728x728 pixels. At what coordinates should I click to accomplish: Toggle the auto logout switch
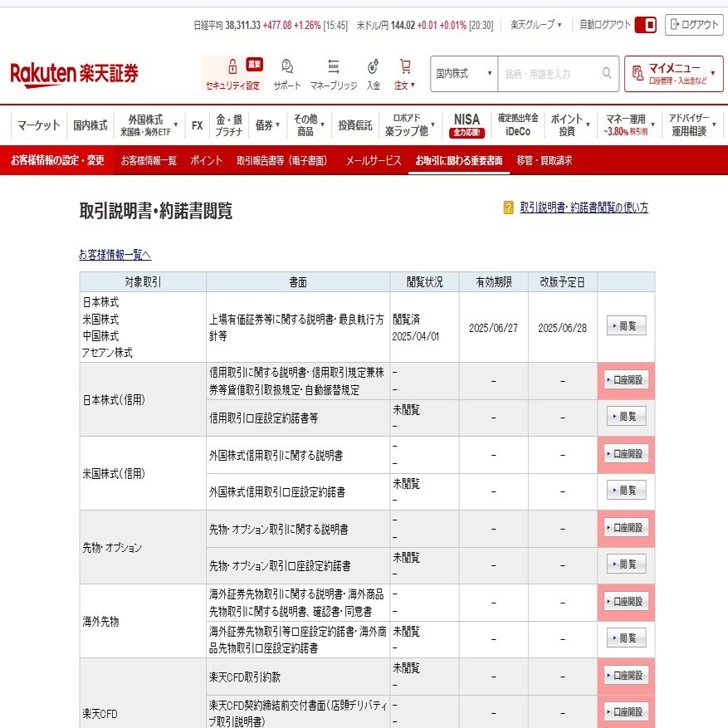645,25
